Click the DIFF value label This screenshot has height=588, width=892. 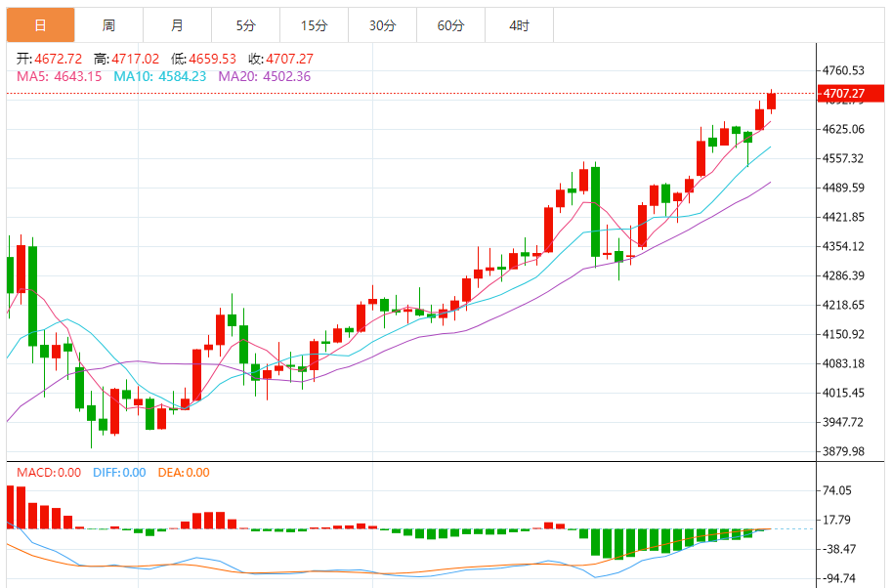(x=119, y=473)
